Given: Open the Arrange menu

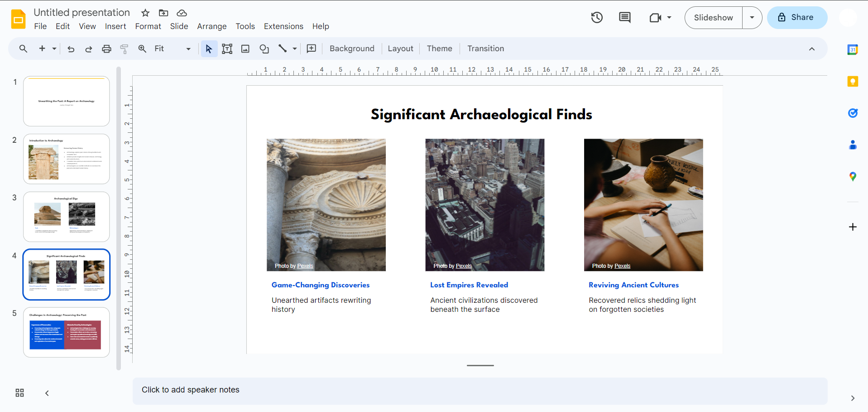Looking at the screenshot, I should tap(211, 26).
